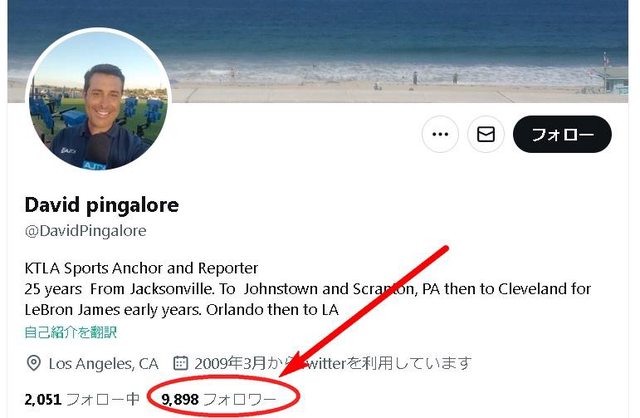Open David pingalore's round profile photo
This screenshot has height=418, width=640.
[x=98, y=99]
